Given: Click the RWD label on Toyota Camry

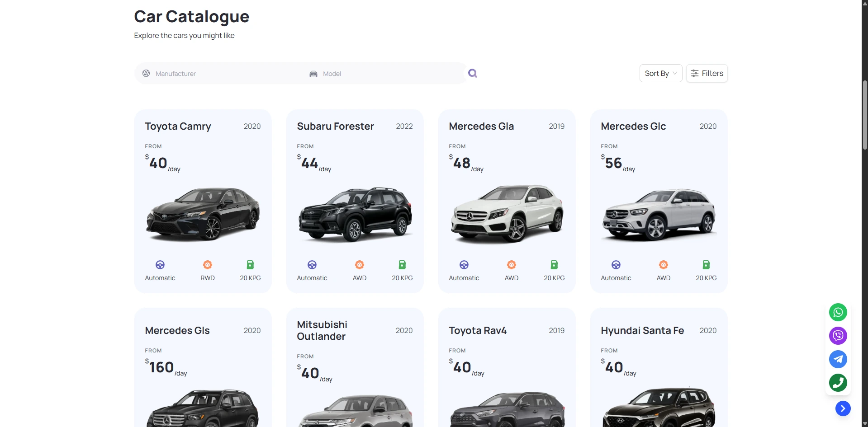Looking at the screenshot, I should [208, 278].
